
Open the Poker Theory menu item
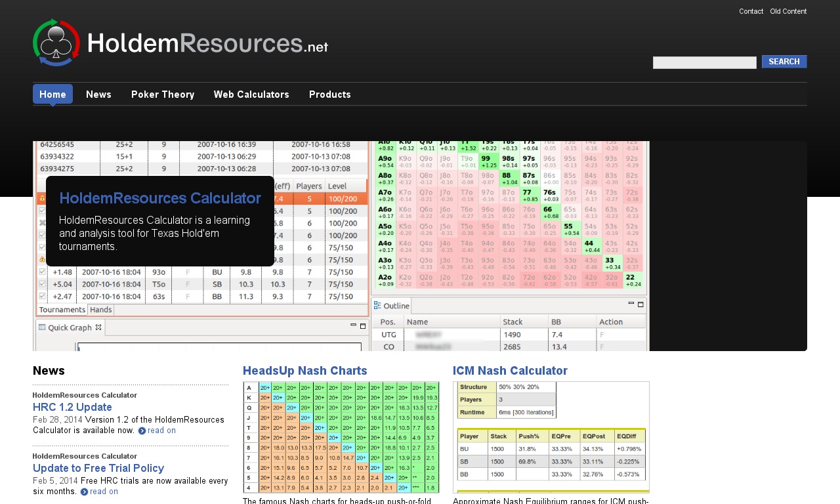click(163, 94)
